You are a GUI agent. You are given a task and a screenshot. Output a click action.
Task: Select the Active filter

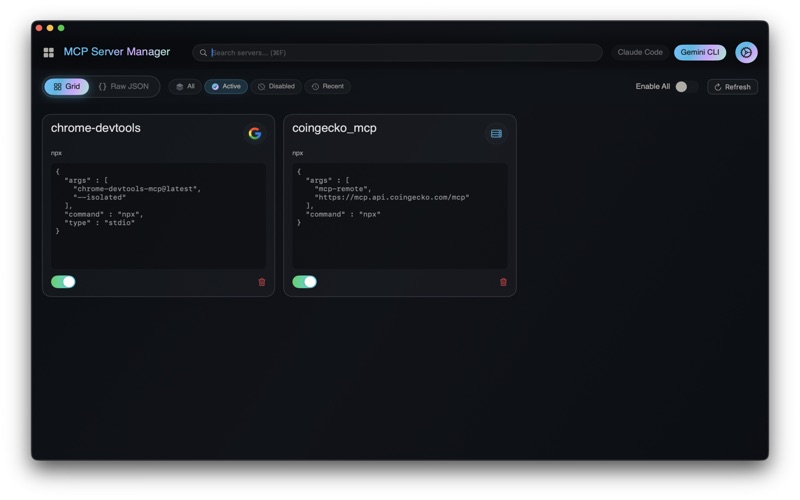pos(226,87)
